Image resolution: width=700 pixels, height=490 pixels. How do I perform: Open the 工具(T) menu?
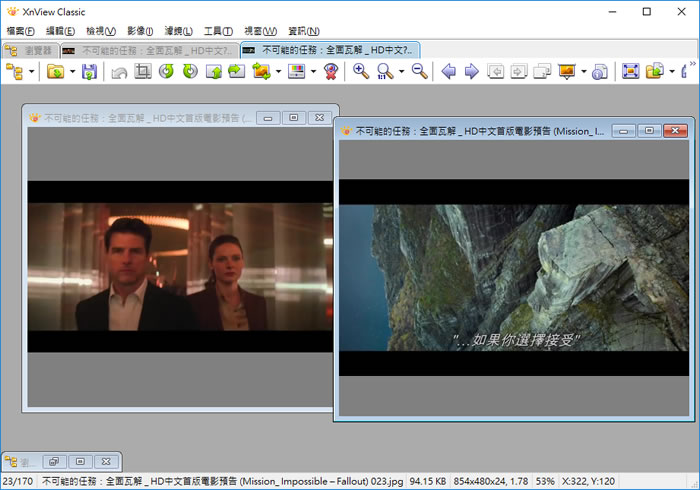pos(218,31)
